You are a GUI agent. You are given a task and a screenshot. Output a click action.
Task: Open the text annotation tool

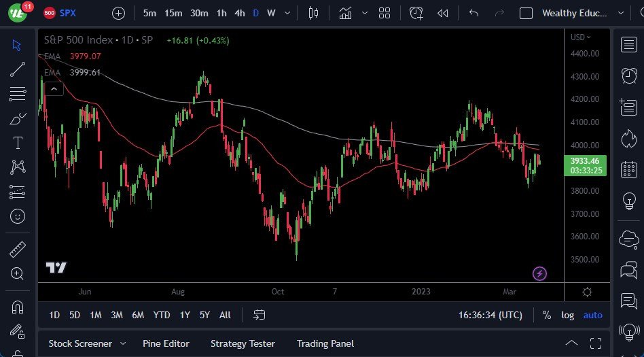(18, 143)
